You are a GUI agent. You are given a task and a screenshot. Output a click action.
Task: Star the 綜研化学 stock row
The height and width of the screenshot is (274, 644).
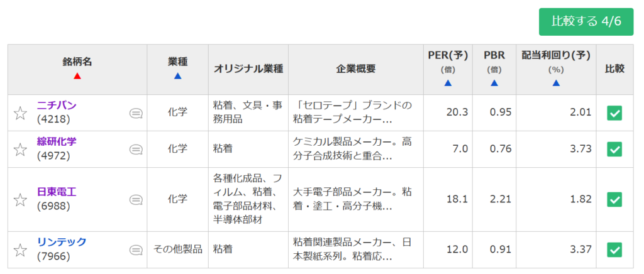pos(20,150)
